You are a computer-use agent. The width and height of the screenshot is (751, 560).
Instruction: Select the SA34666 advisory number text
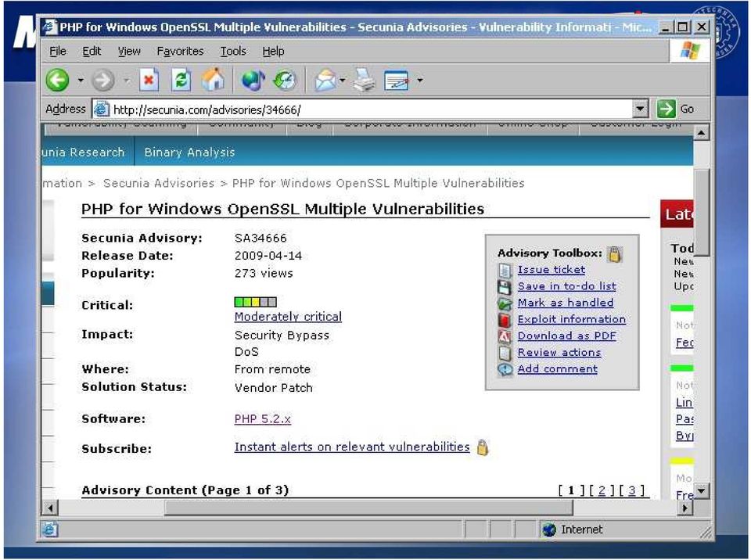pyautogui.click(x=261, y=238)
